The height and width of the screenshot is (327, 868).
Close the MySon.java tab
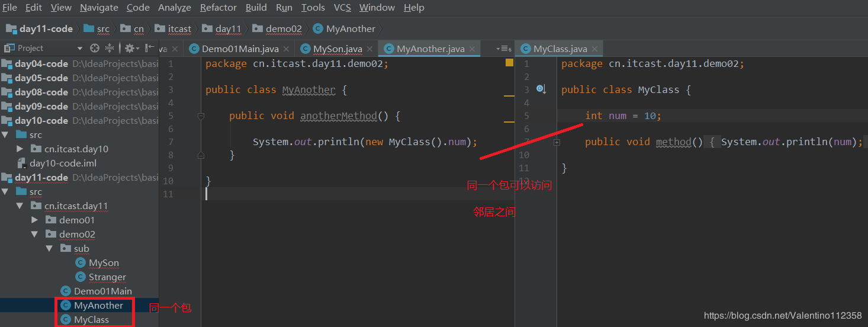pos(369,49)
